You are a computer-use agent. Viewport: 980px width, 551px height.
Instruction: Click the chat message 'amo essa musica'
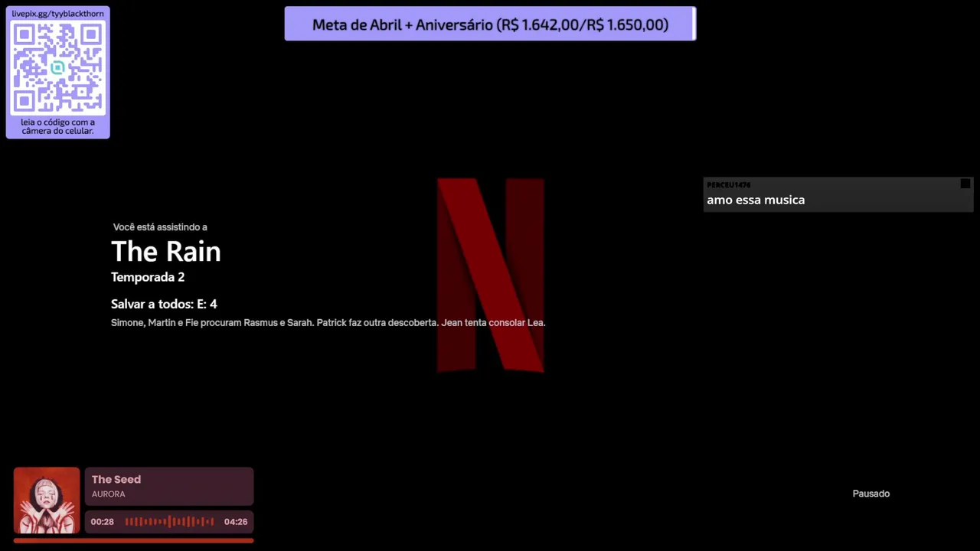coord(756,200)
